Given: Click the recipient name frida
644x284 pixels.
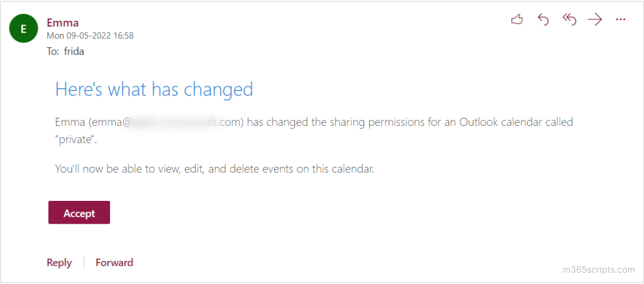Looking at the screenshot, I should (x=74, y=52).
